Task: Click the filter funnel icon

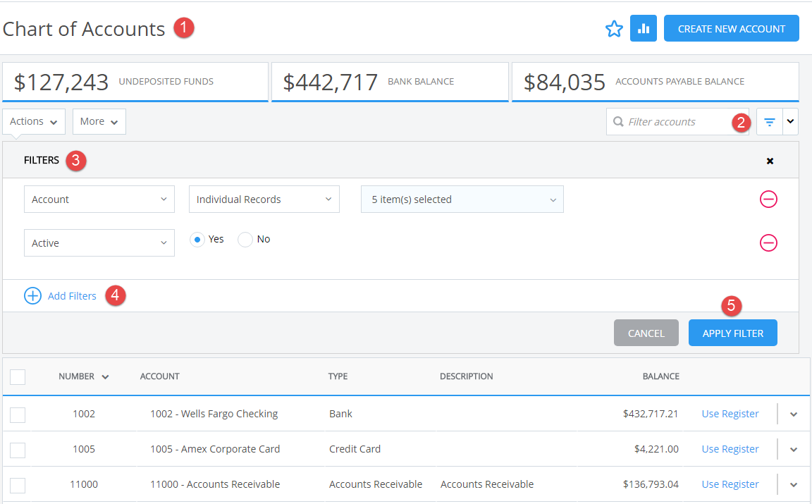Action: [770, 122]
